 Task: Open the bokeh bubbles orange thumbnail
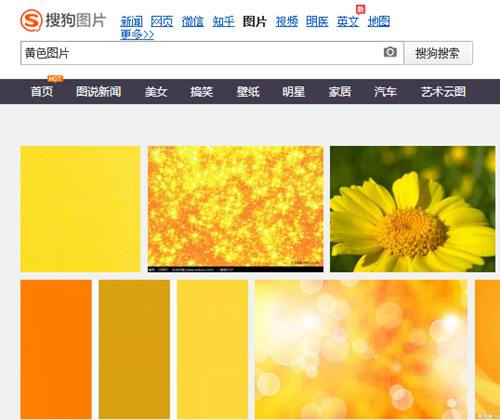pos(361,349)
